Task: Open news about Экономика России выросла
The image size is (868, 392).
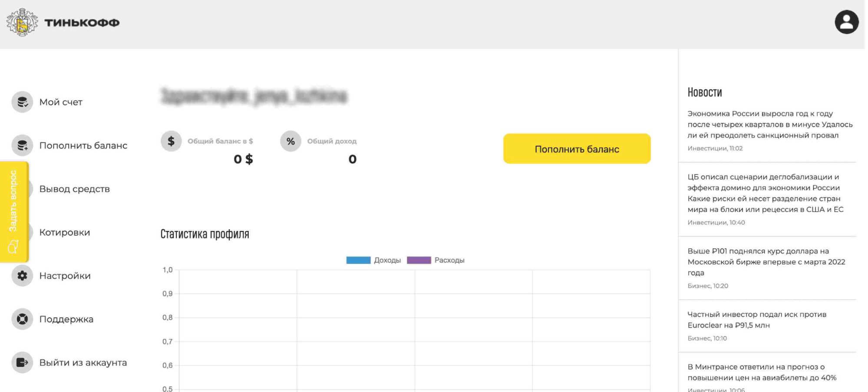Action: tap(770, 124)
